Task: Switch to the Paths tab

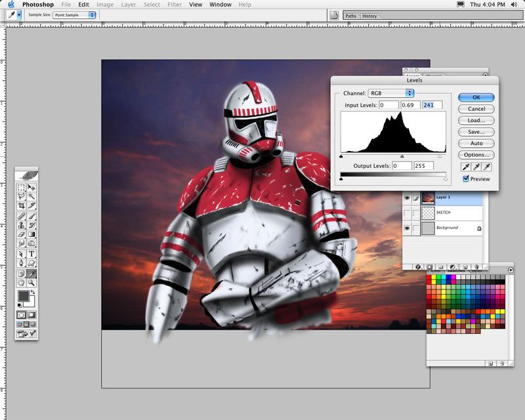Action: point(350,16)
